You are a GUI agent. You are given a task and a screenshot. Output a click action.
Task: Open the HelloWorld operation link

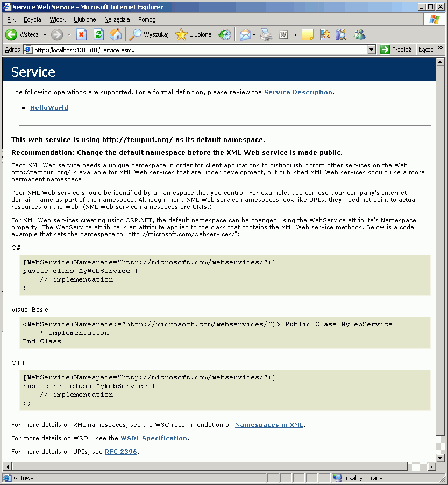click(49, 108)
